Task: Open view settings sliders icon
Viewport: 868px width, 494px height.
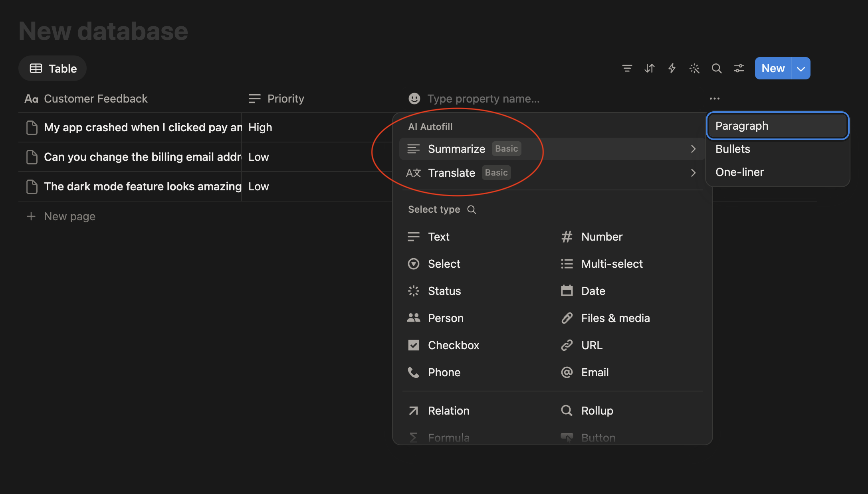Action: pos(739,69)
